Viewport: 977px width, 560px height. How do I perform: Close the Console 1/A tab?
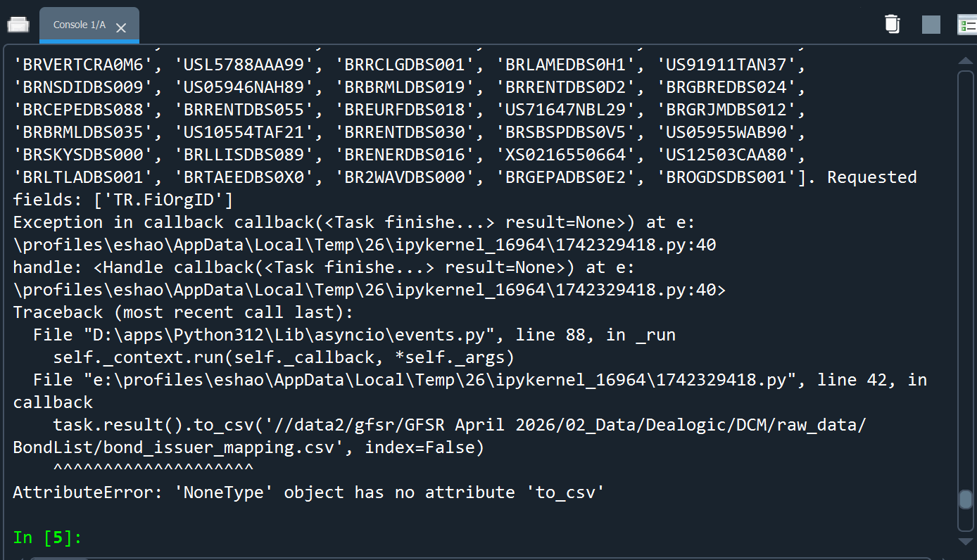(121, 28)
